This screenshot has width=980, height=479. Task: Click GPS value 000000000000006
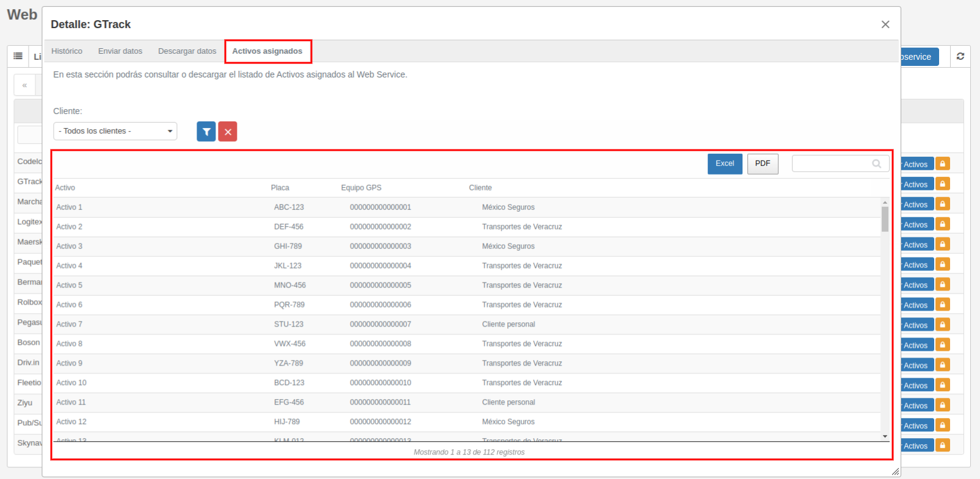coord(380,305)
